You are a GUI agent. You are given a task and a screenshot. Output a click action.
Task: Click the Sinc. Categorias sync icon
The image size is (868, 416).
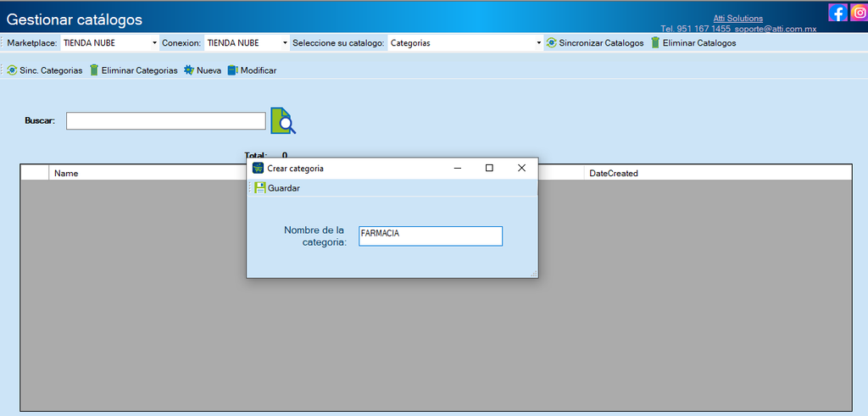pos(12,70)
